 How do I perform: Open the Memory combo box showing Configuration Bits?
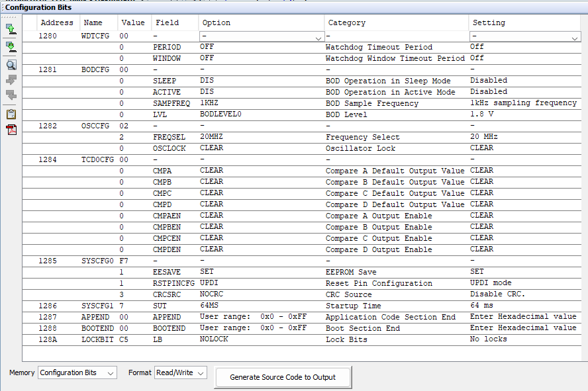[x=77, y=372]
